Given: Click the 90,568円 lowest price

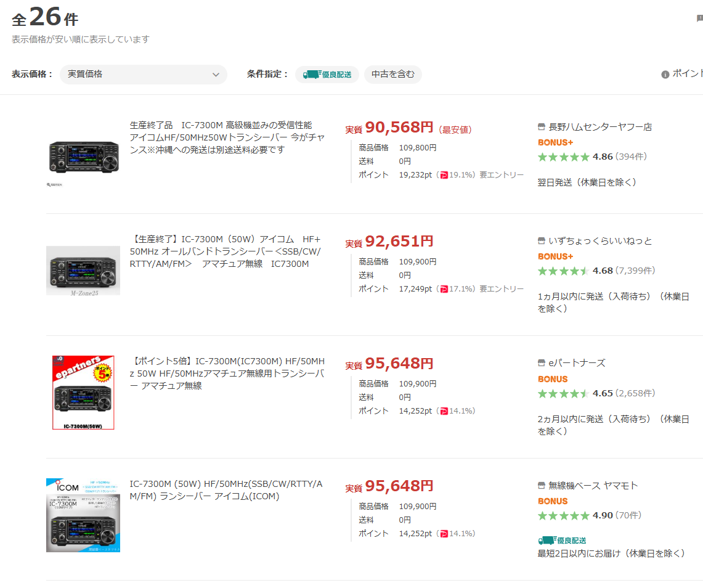Looking at the screenshot, I should (399, 128).
